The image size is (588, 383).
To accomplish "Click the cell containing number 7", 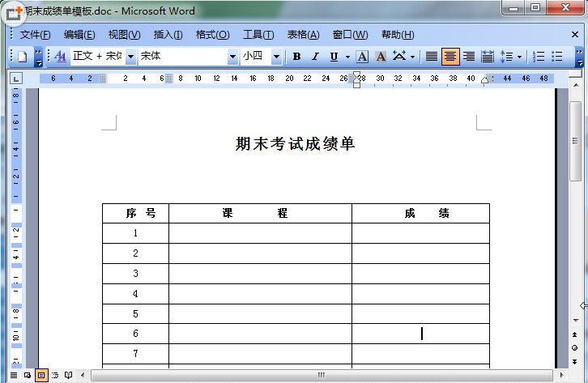I will 136,354.
